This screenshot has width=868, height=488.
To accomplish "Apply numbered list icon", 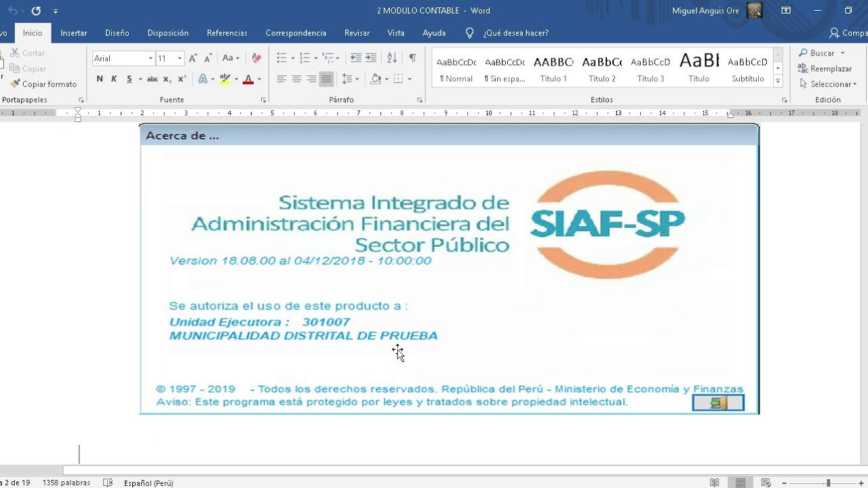I will pyautogui.click(x=304, y=58).
